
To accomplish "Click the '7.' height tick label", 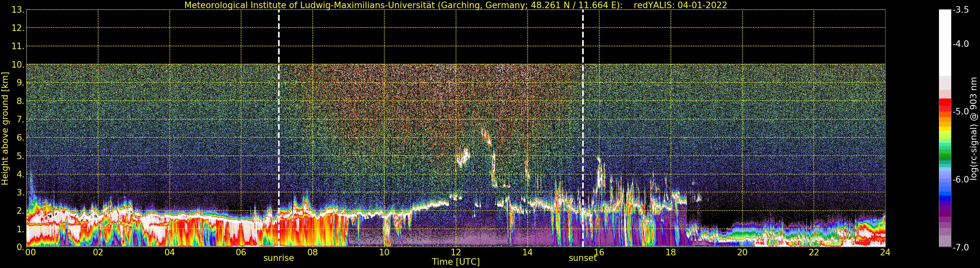I will [20, 119].
